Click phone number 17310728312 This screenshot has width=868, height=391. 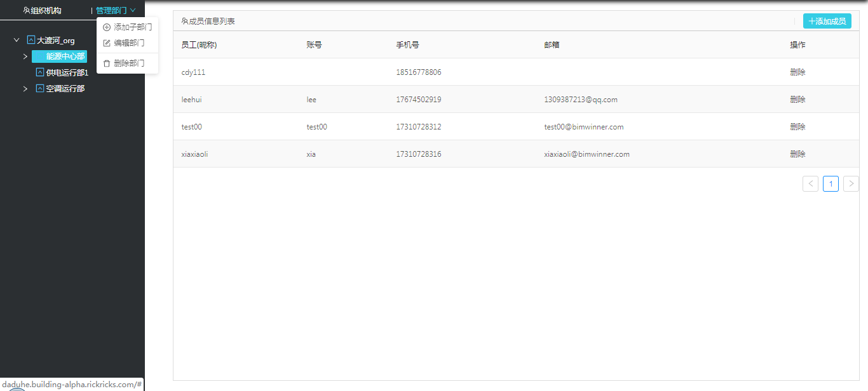(418, 127)
